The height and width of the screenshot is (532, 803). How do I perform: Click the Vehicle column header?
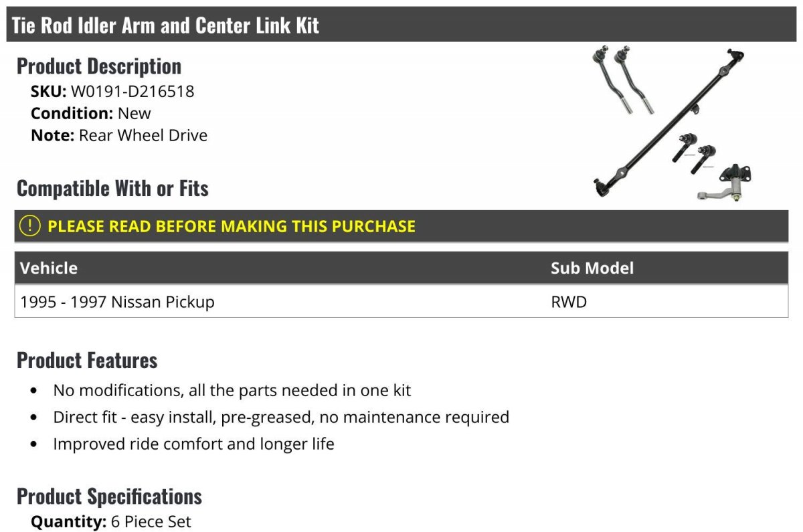click(x=49, y=268)
